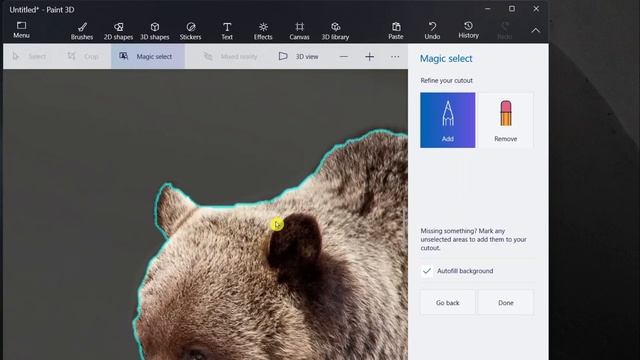
Task: Open the Stickers panel
Action: (x=191, y=31)
